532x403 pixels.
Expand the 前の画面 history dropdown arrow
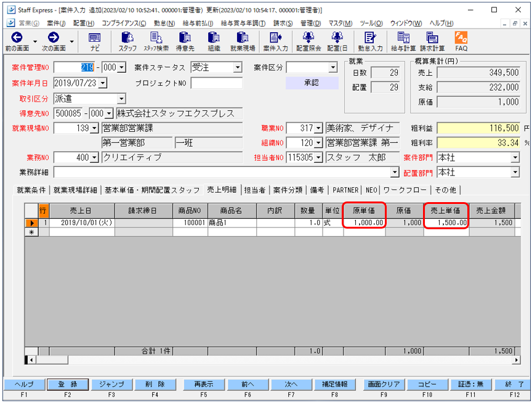(x=35, y=42)
